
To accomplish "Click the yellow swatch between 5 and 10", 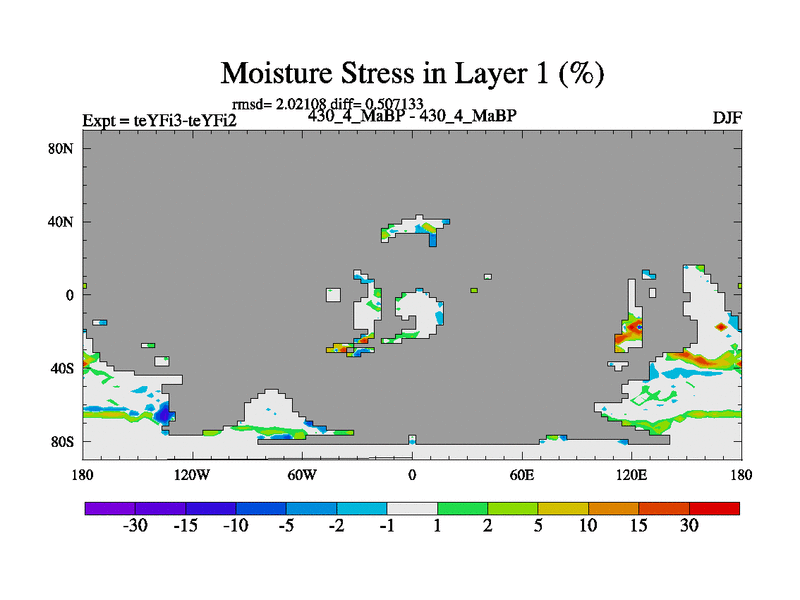I will click(x=563, y=508).
